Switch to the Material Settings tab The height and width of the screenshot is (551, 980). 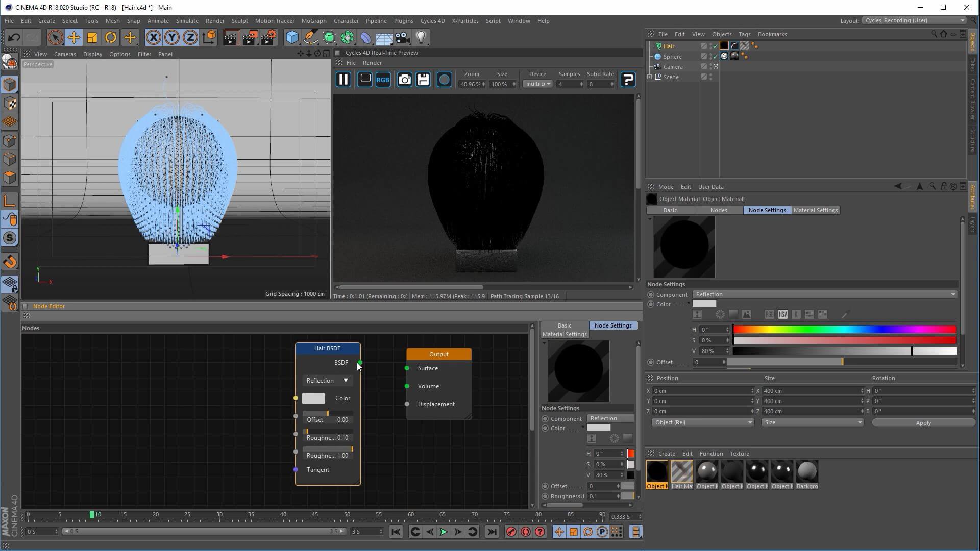point(816,210)
